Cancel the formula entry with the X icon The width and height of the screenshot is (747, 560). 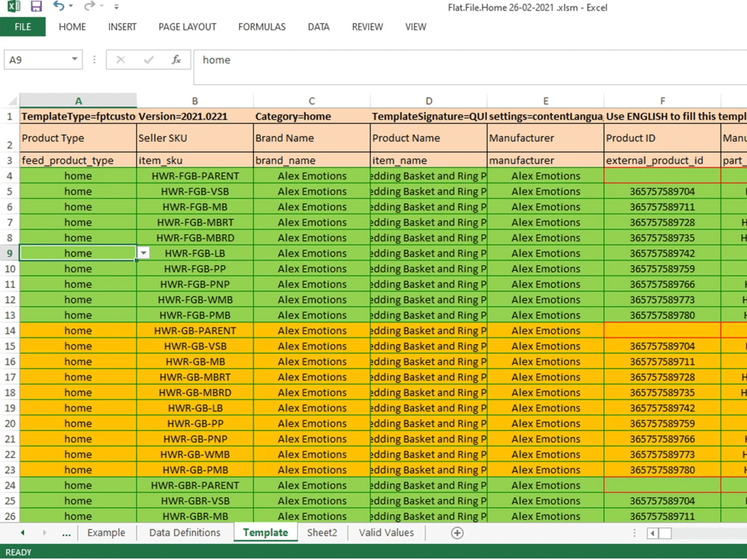pyautogui.click(x=120, y=60)
